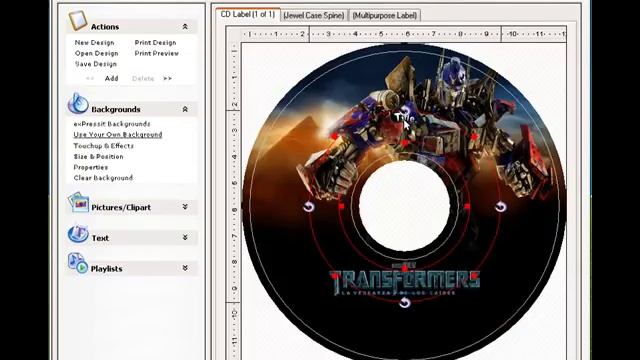Open exPressit Backgrounds
This screenshot has height=360, width=640.
112,124
